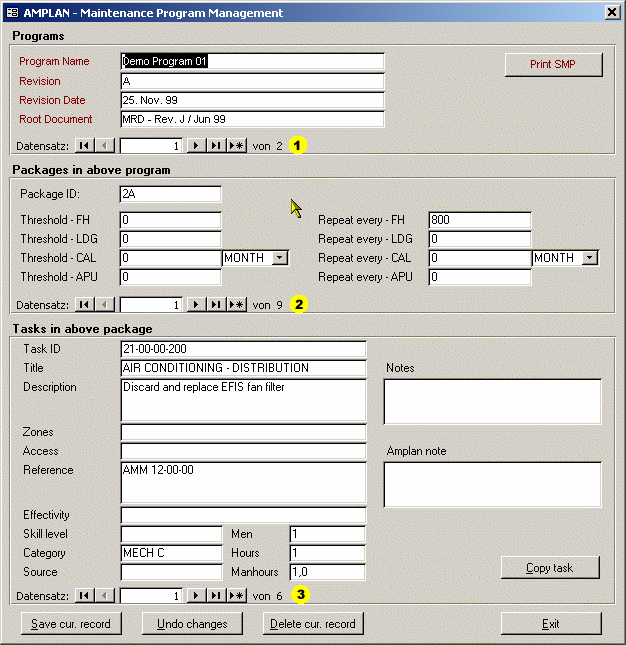Jump to last program record

[216, 146]
